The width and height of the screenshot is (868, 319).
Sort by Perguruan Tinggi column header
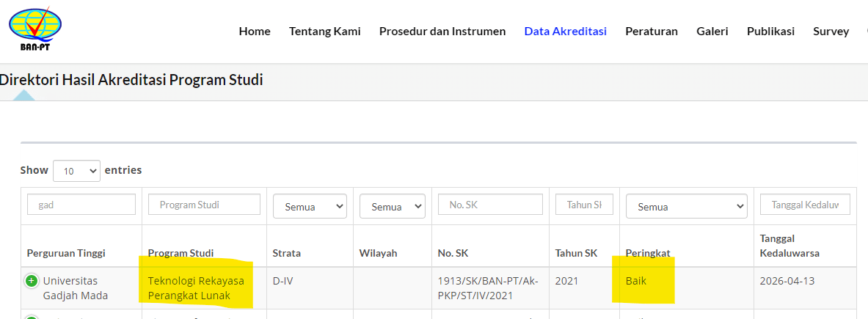point(66,253)
